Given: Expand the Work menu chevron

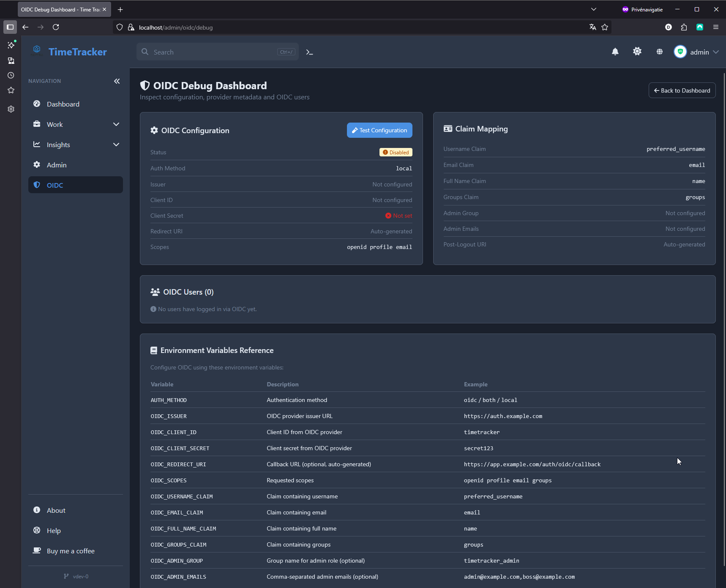Looking at the screenshot, I should pyautogui.click(x=116, y=124).
